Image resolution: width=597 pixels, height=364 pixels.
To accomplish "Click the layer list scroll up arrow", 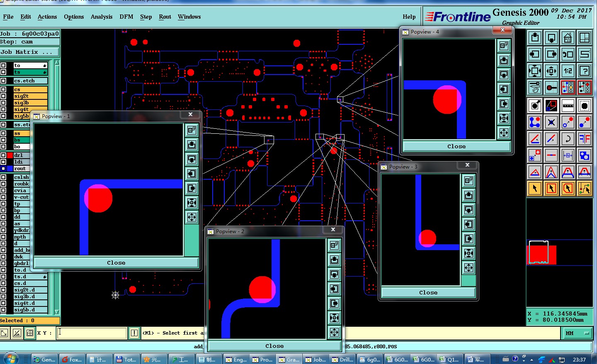I will 57,63.
